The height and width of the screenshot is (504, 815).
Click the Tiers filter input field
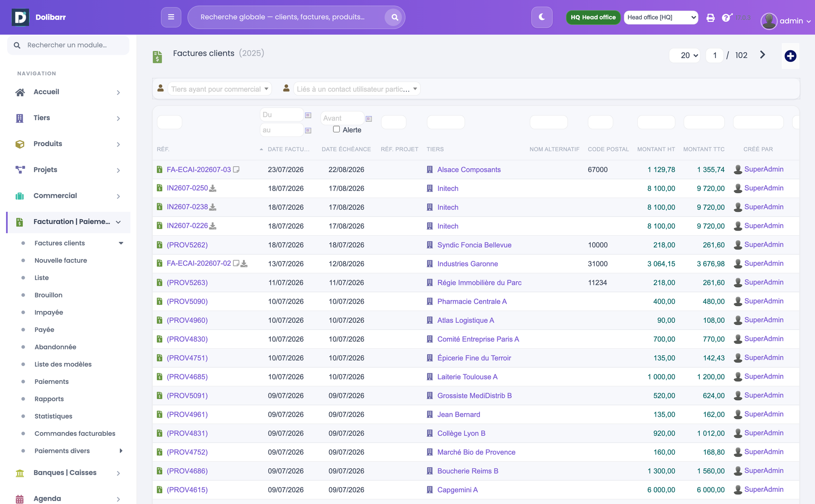pyautogui.click(x=446, y=122)
